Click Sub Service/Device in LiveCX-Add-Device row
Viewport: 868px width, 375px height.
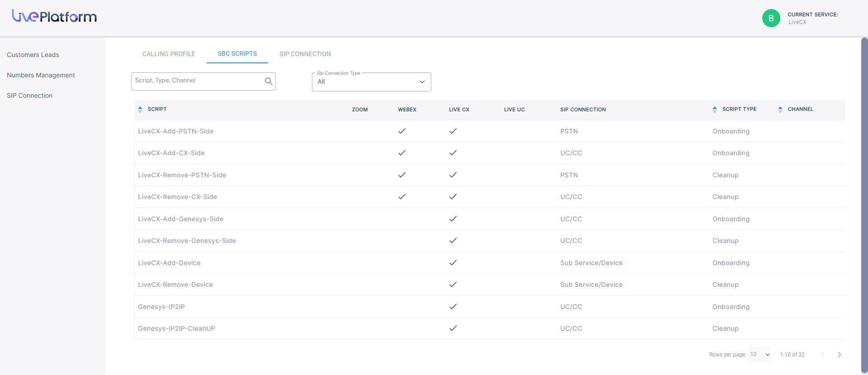pos(591,263)
